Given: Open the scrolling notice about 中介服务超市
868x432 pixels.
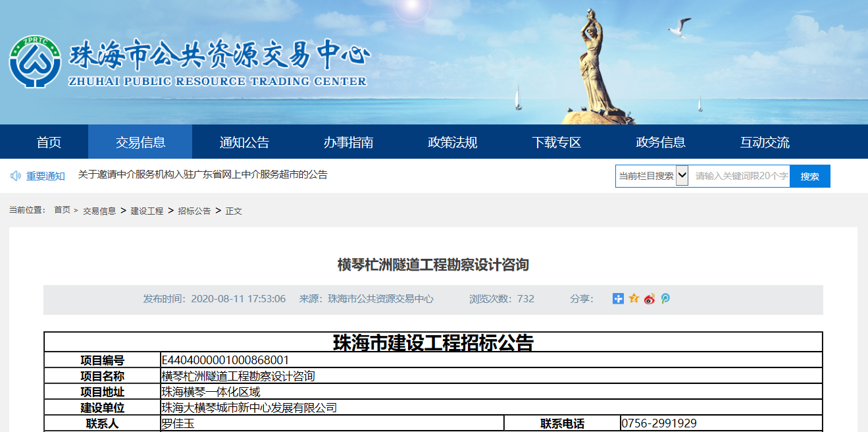Looking at the screenshot, I should 203,175.
